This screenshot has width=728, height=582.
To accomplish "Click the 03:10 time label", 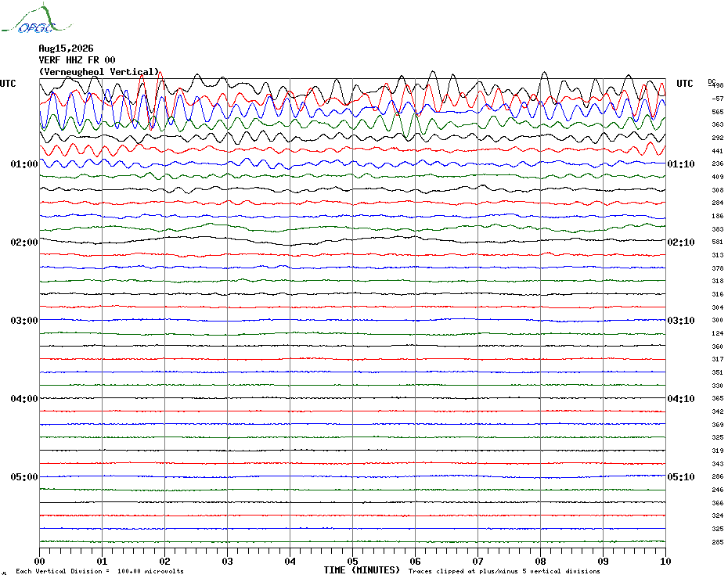I will (x=681, y=321).
